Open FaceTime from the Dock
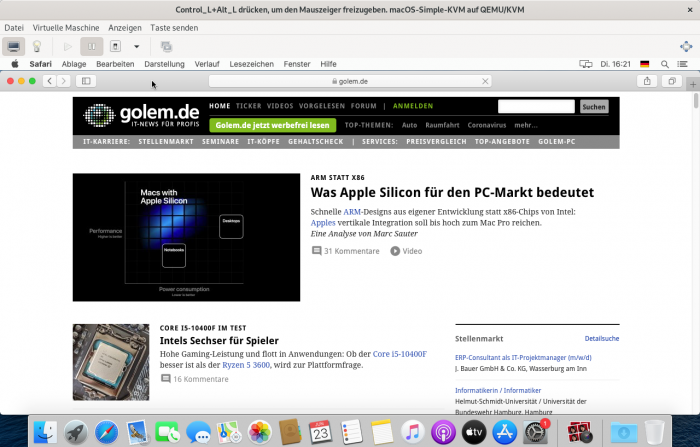This screenshot has width=700, height=447. tap(167, 432)
